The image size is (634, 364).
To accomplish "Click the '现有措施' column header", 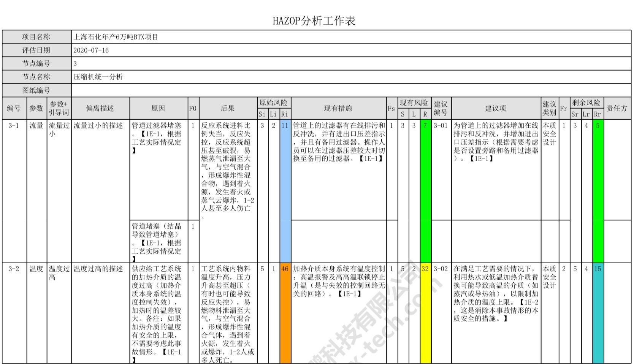I will point(339,108).
